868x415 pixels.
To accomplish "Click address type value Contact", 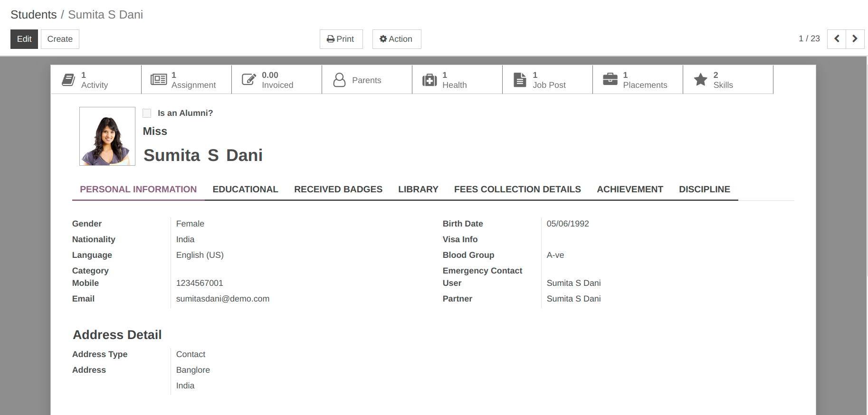I will 191,354.
